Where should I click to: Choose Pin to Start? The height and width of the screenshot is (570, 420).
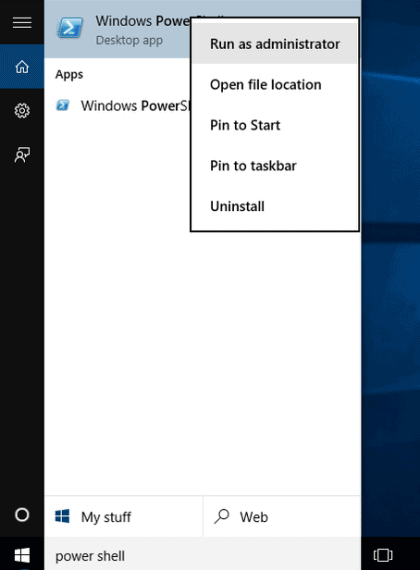[275, 125]
